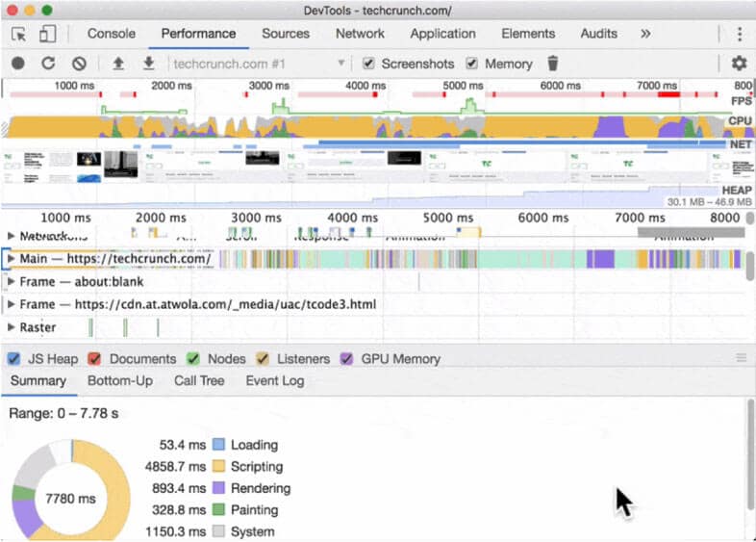Uncheck the Screenshots checkbox

point(368,64)
